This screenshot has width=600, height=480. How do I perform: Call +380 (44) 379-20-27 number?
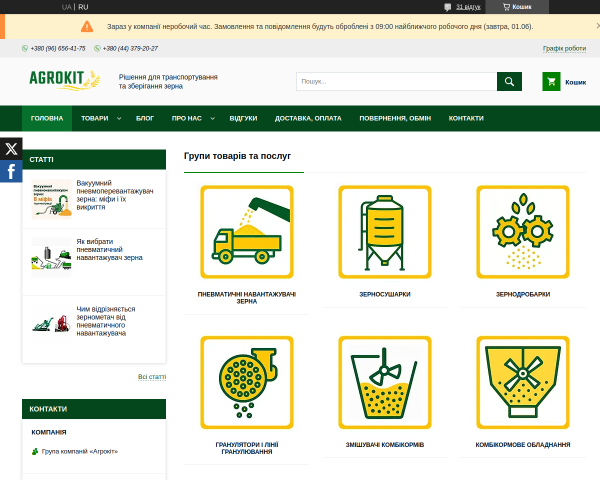click(x=130, y=48)
